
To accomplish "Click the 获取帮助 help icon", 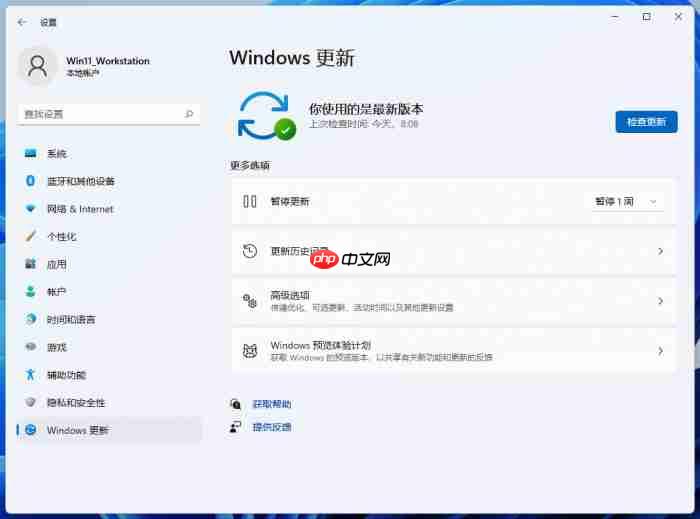I will pos(235,404).
